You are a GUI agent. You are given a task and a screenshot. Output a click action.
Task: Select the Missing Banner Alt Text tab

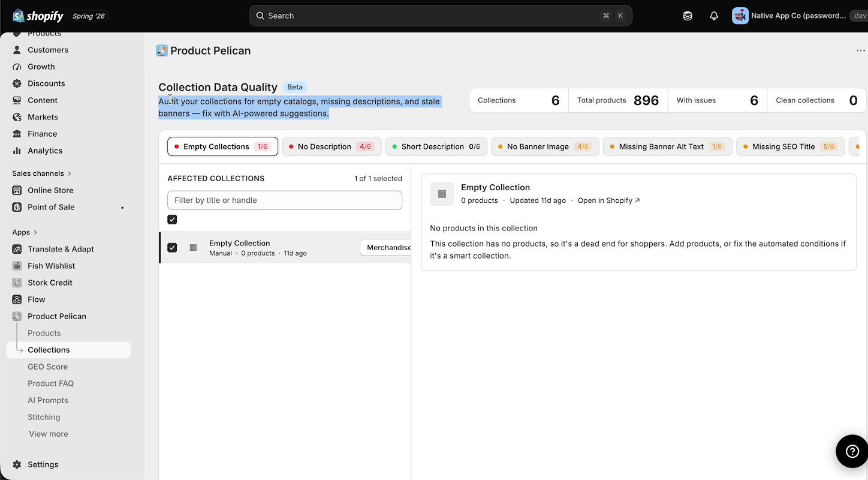pos(667,146)
